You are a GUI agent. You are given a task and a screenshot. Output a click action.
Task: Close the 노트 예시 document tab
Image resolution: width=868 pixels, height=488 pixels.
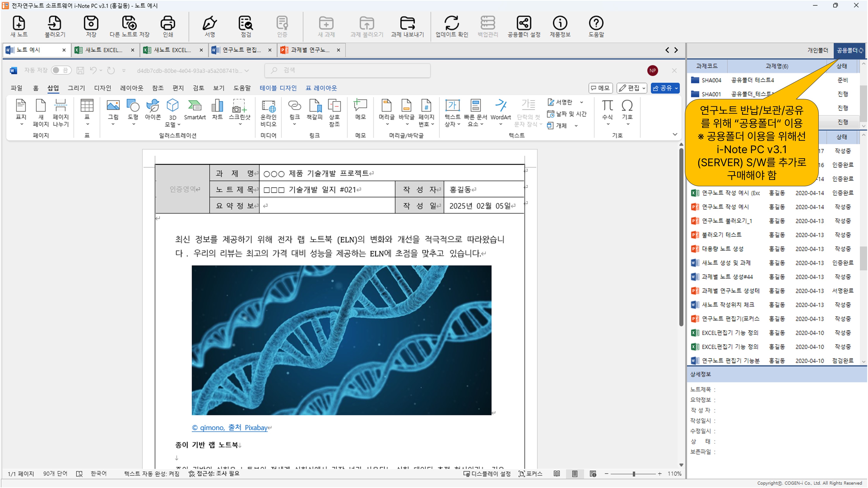coord(64,50)
